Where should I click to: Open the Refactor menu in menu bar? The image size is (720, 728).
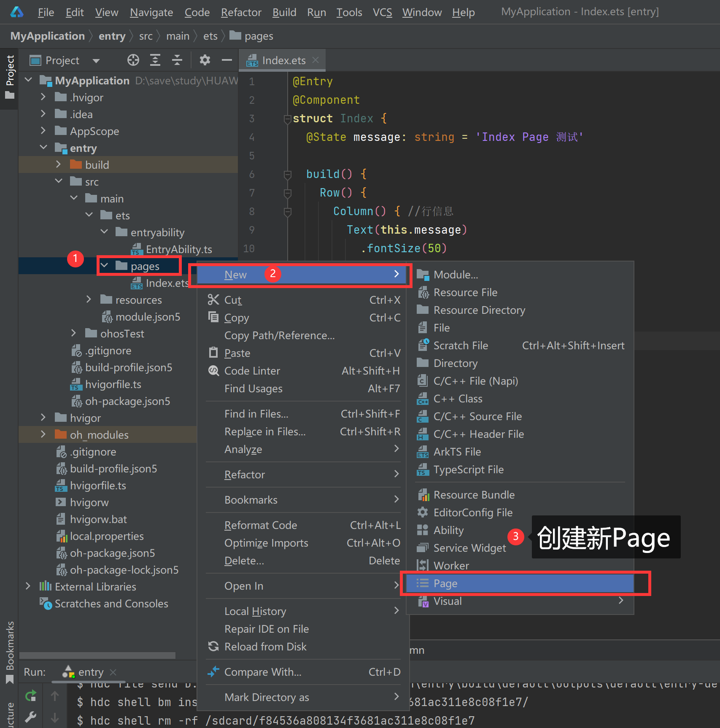coord(241,12)
